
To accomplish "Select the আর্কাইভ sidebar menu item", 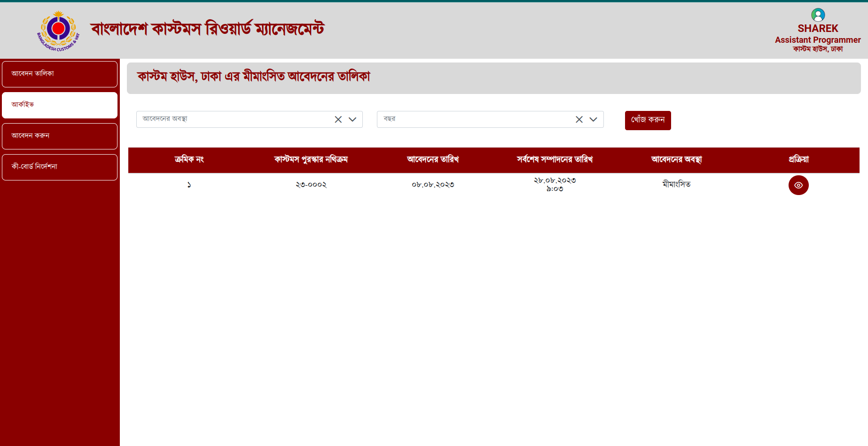I will [60, 105].
